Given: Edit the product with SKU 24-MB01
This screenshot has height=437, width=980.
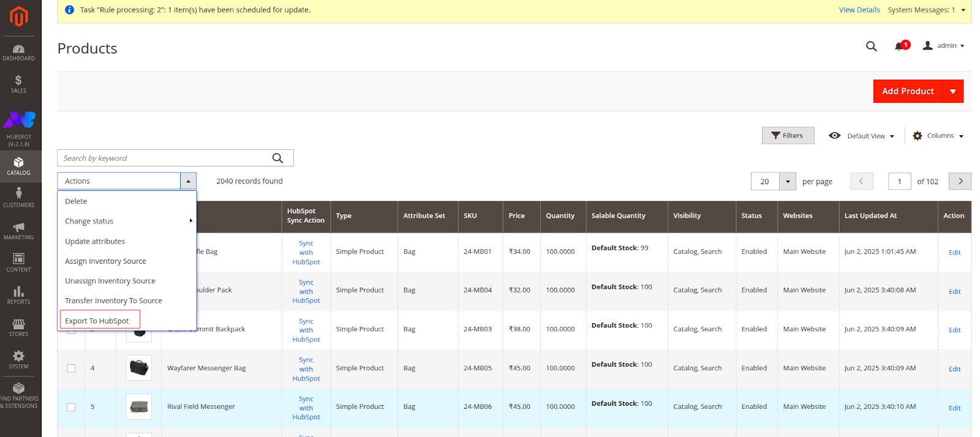Looking at the screenshot, I should click(x=954, y=253).
